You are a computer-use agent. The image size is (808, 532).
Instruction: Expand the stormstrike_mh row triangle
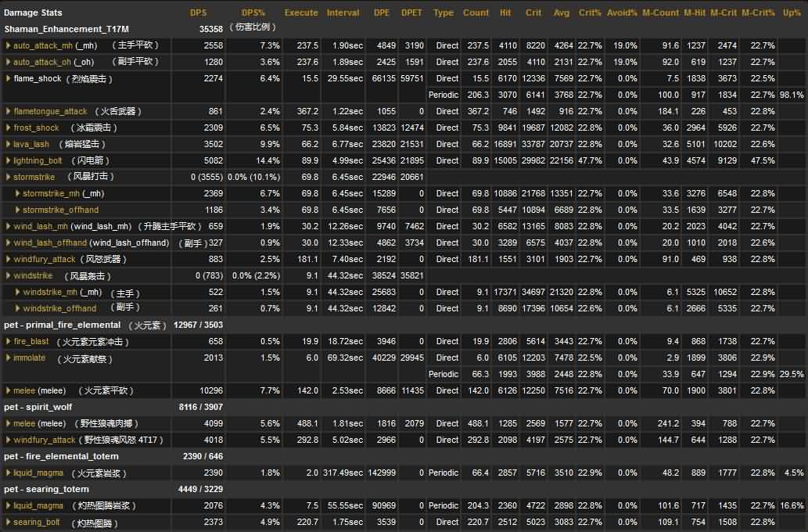tap(17, 193)
